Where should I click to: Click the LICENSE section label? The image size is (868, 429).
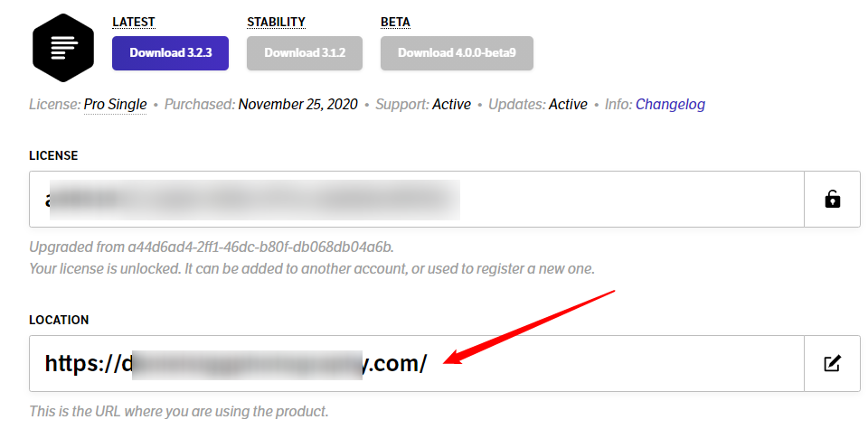point(53,156)
